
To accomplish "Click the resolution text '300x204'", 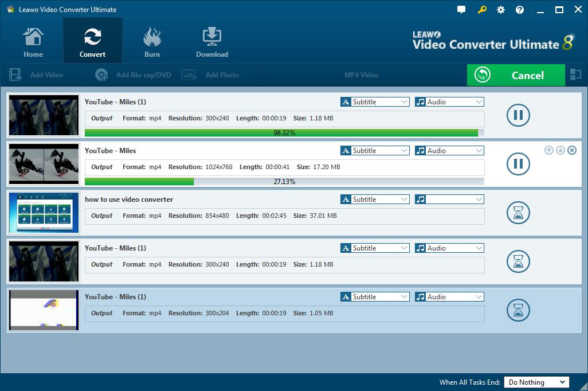I will [x=217, y=314].
